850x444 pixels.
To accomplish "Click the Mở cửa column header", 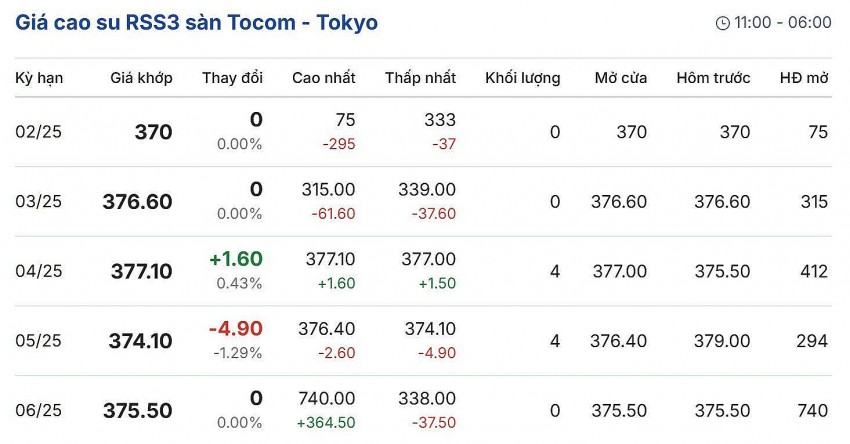I will (x=620, y=78).
